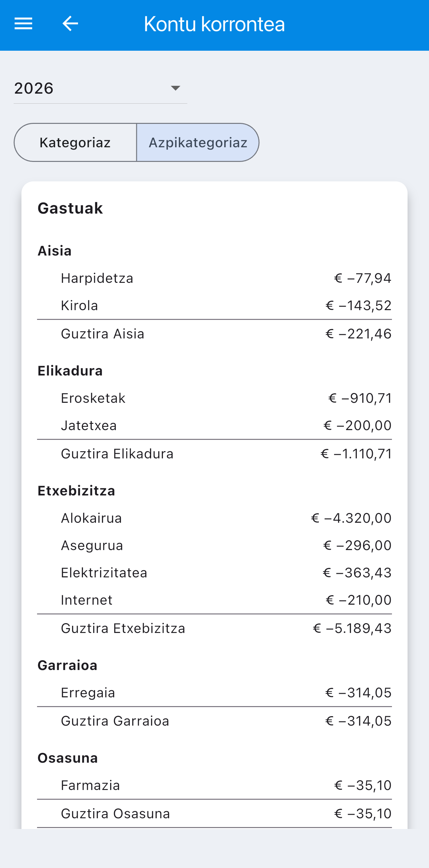
Task: Click the Elikadura category header
Action: tap(70, 371)
